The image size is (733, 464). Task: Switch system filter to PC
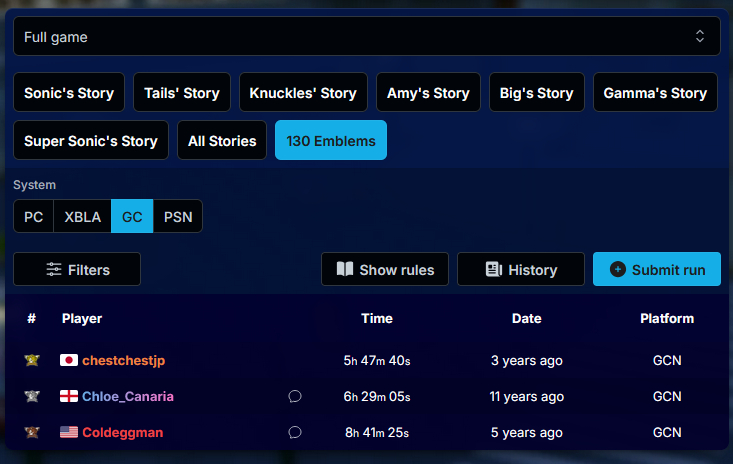click(x=33, y=216)
